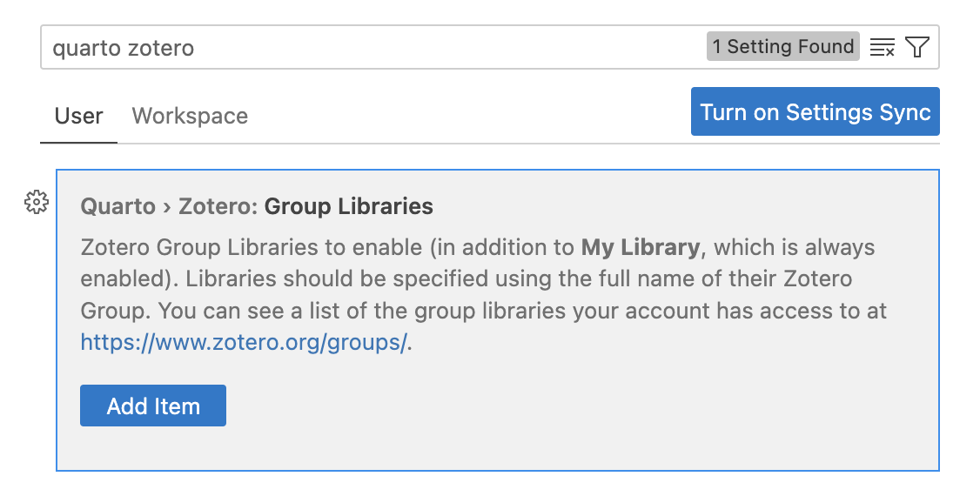Turn on Settings Sync
The height and width of the screenshot is (503, 980).
point(815,112)
